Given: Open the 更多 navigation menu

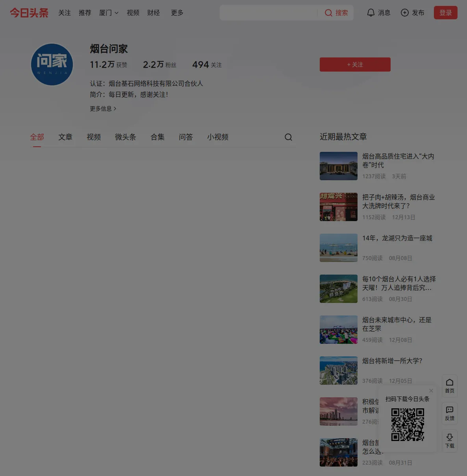Looking at the screenshot, I should [177, 13].
